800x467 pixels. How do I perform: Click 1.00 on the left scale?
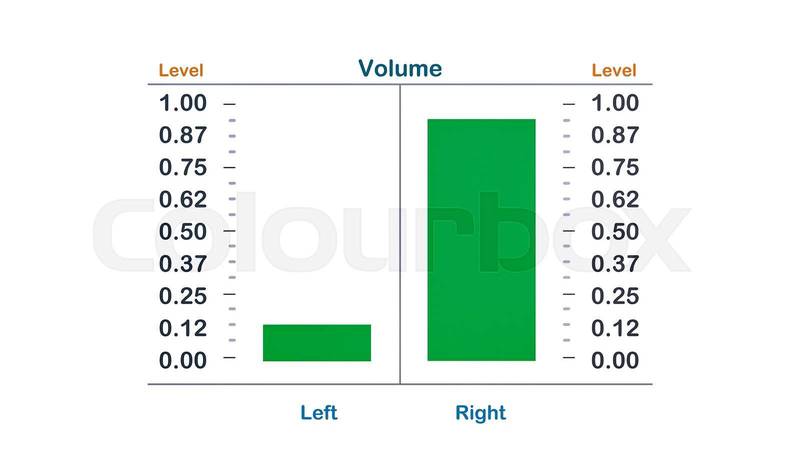click(x=183, y=103)
